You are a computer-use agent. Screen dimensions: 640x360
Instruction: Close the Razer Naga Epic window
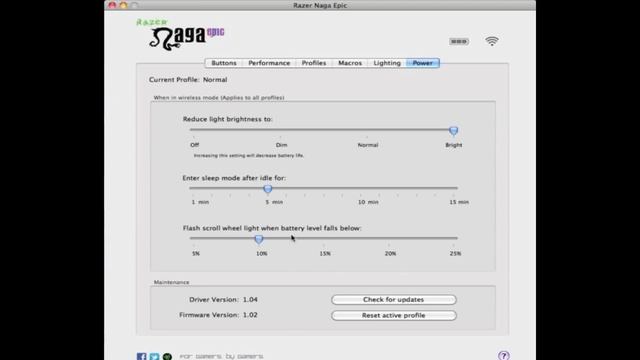[x=112, y=5]
